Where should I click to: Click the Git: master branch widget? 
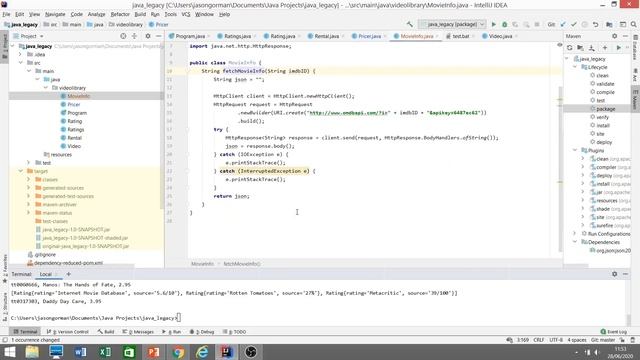pyautogui.click(x=602, y=340)
